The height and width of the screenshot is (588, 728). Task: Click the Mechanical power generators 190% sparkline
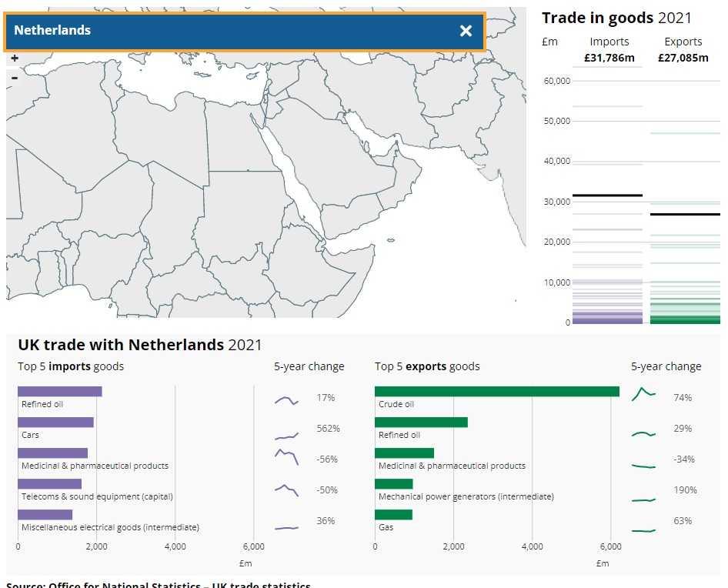[x=643, y=500]
